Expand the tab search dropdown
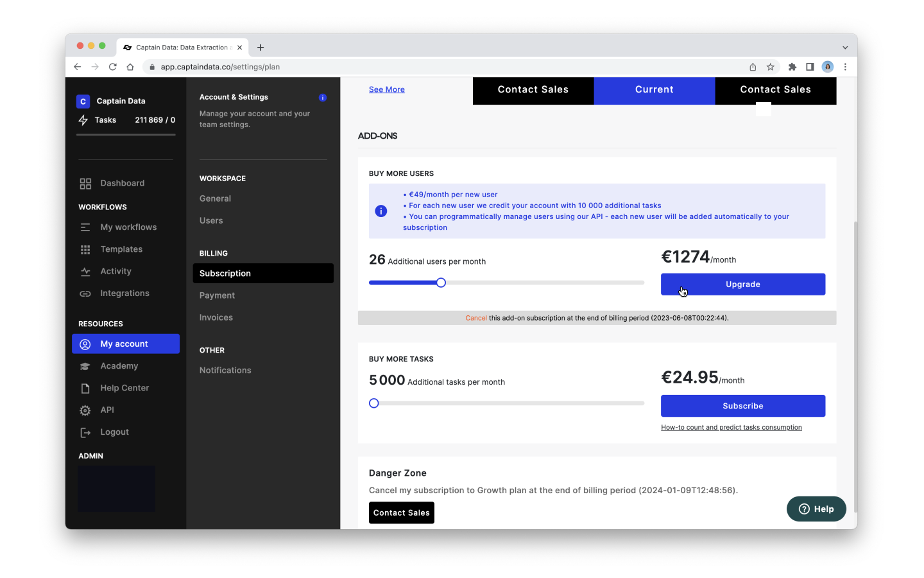 pyautogui.click(x=845, y=48)
